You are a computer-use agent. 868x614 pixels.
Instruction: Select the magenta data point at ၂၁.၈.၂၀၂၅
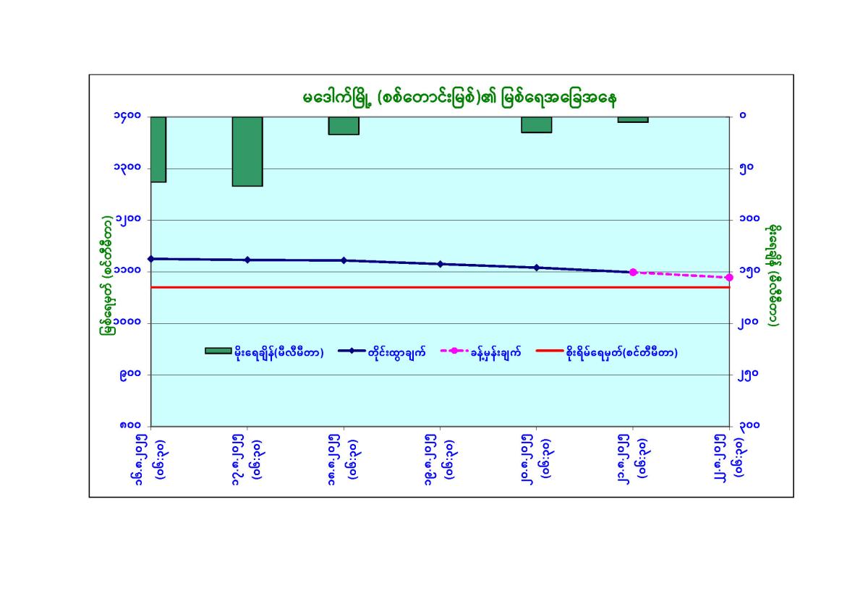pyautogui.click(x=633, y=272)
